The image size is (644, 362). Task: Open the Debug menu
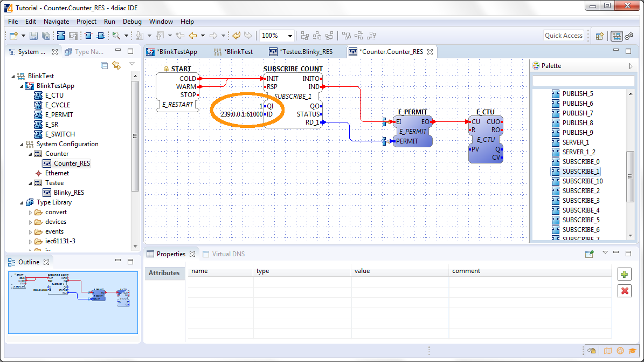click(132, 21)
